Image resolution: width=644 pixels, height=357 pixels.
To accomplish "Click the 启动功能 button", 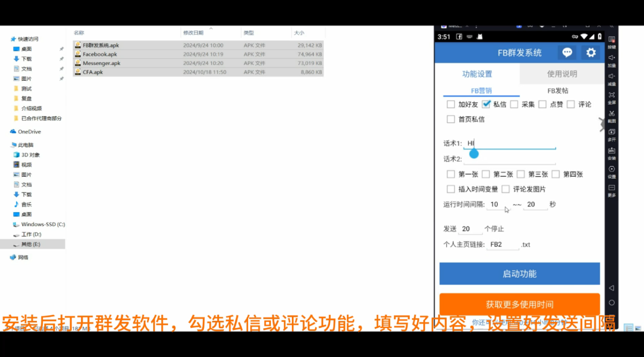I will 520,274.
